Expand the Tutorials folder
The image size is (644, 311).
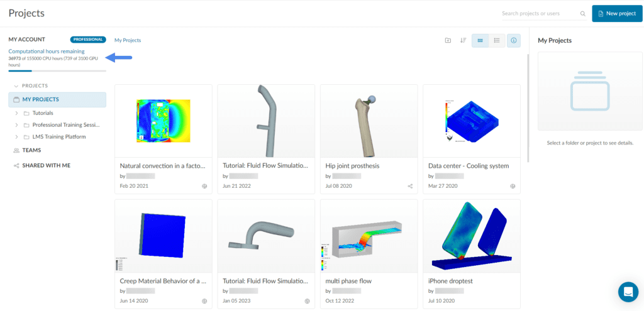(16, 113)
